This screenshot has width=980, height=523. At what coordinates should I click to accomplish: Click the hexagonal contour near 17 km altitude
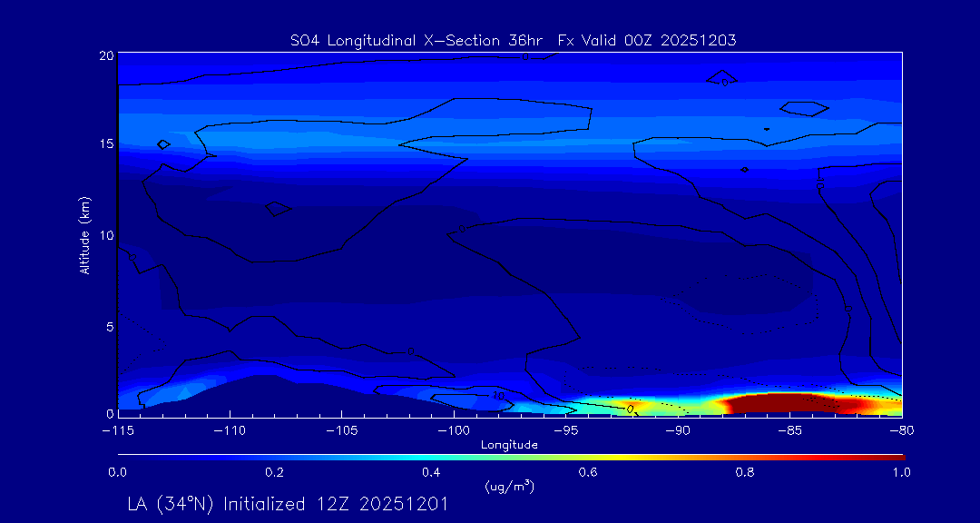pyautogui.click(x=805, y=108)
